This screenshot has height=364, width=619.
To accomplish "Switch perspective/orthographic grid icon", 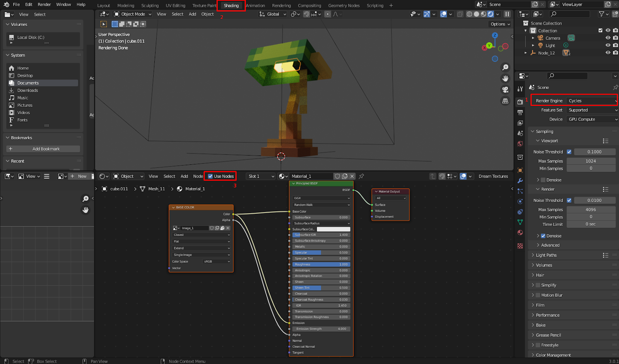I will [x=505, y=101].
